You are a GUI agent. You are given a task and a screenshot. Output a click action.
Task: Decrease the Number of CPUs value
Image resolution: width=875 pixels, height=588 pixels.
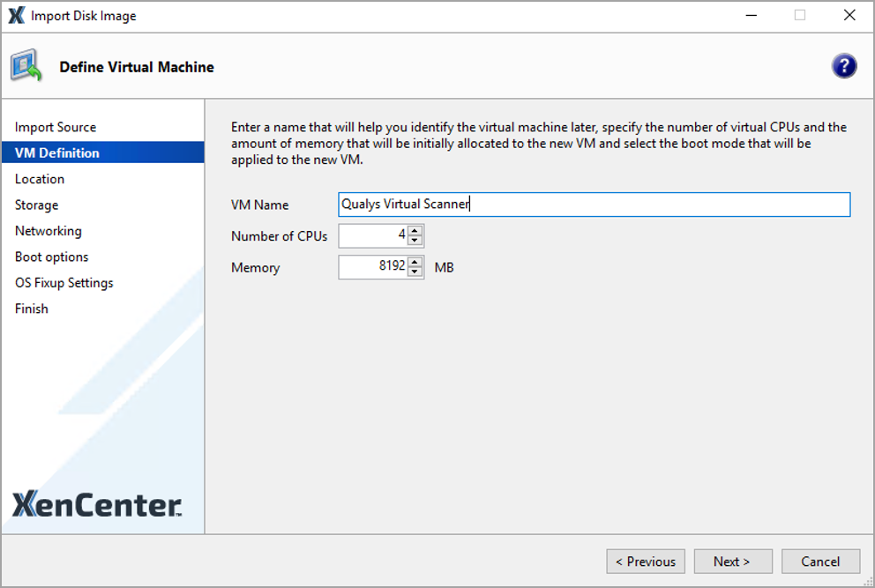[x=415, y=241]
